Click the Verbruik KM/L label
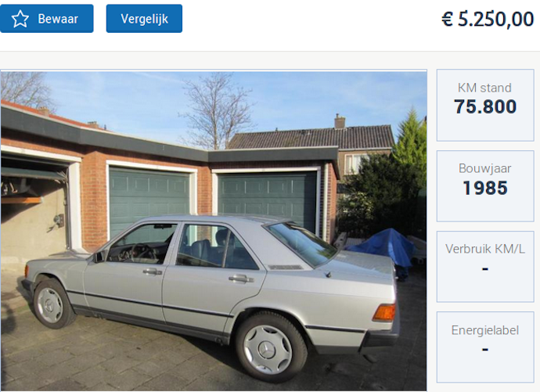Viewport: 540px width, 392px height. pos(485,249)
